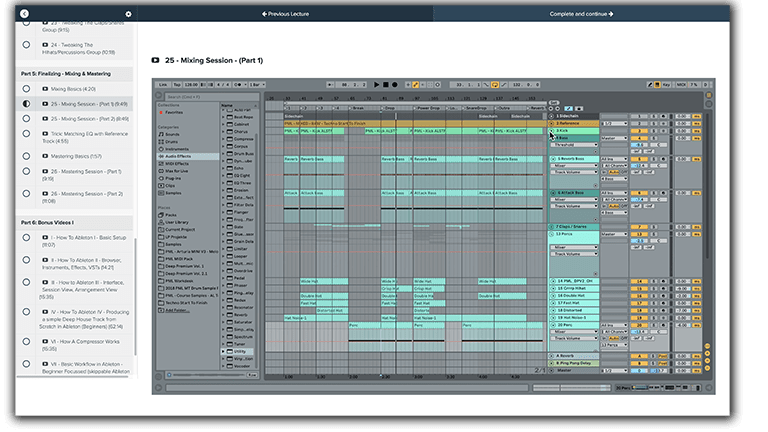
Task: Toggle track activator for 5 Reverb Bass
Action: [x=638, y=159]
